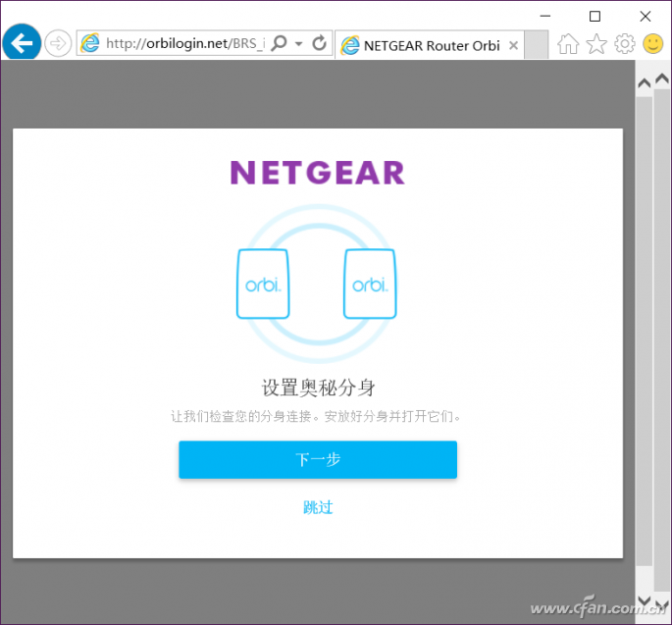Image resolution: width=672 pixels, height=625 pixels.
Task: Click the address bar URL orbilogin.net
Action: (x=185, y=43)
